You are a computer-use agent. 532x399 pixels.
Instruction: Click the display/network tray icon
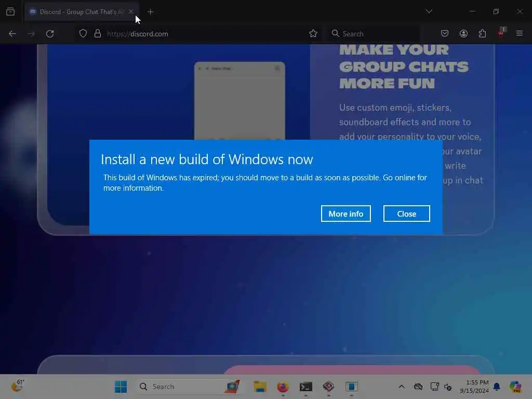click(x=435, y=387)
